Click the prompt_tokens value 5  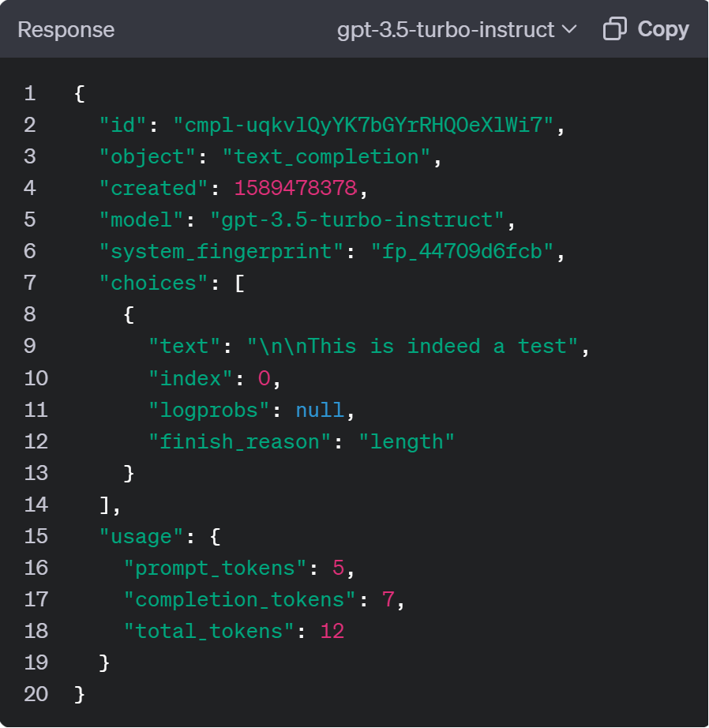(x=338, y=568)
